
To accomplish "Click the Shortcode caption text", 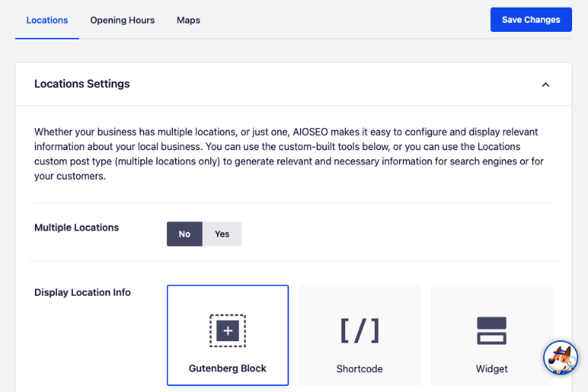I will [360, 368].
